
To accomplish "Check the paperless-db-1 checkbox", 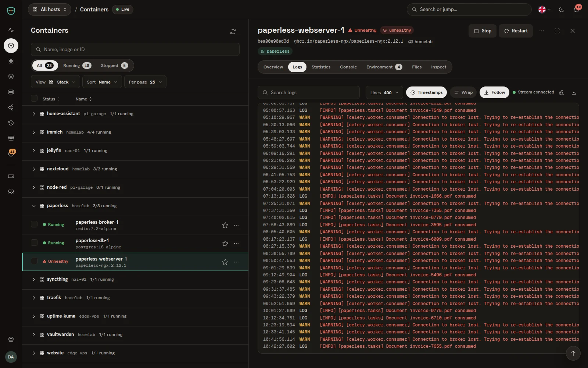I will [x=34, y=243].
